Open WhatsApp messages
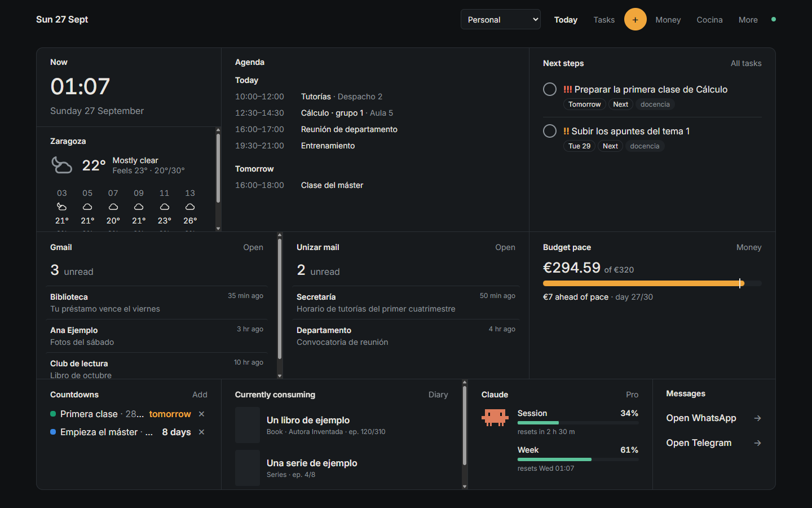 tap(714, 418)
